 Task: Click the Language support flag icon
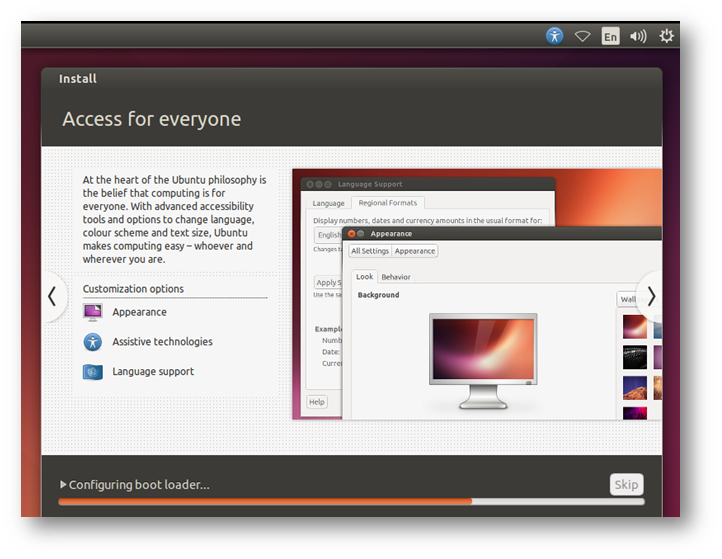click(x=93, y=372)
